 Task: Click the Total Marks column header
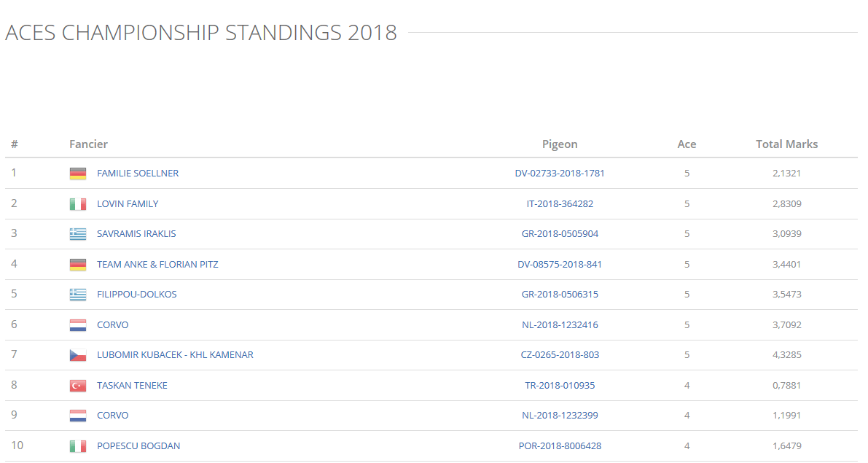tap(786, 144)
